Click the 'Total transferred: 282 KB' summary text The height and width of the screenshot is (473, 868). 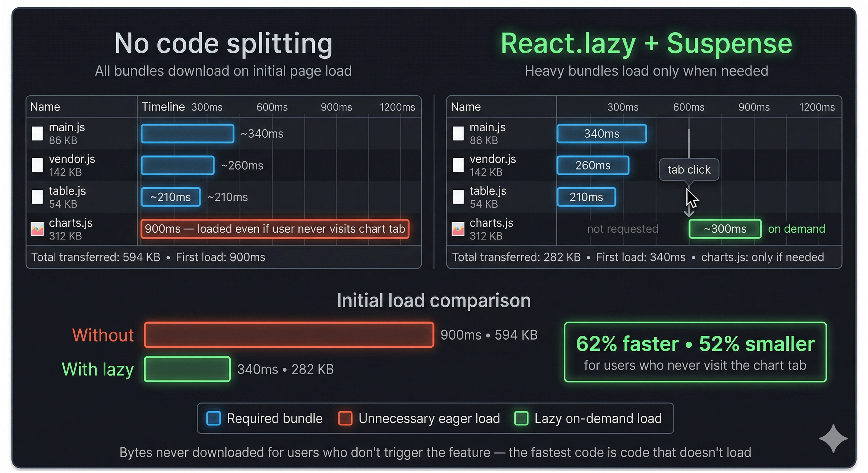tap(516, 257)
